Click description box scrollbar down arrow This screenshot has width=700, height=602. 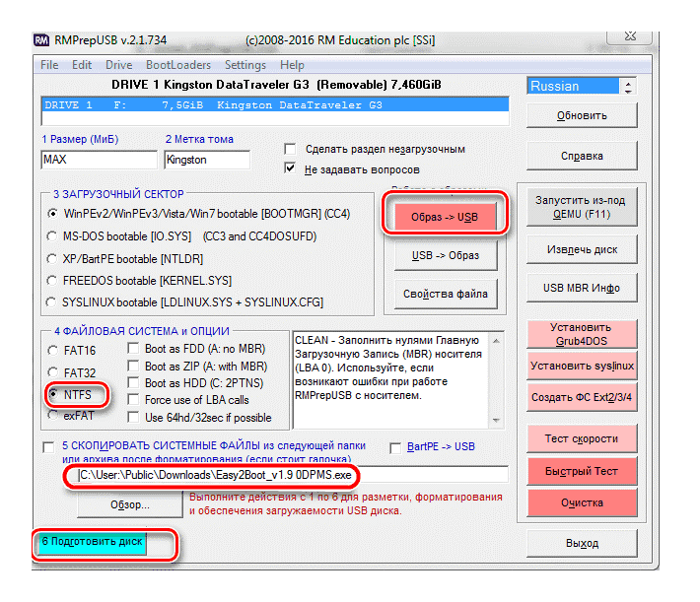[x=497, y=421]
